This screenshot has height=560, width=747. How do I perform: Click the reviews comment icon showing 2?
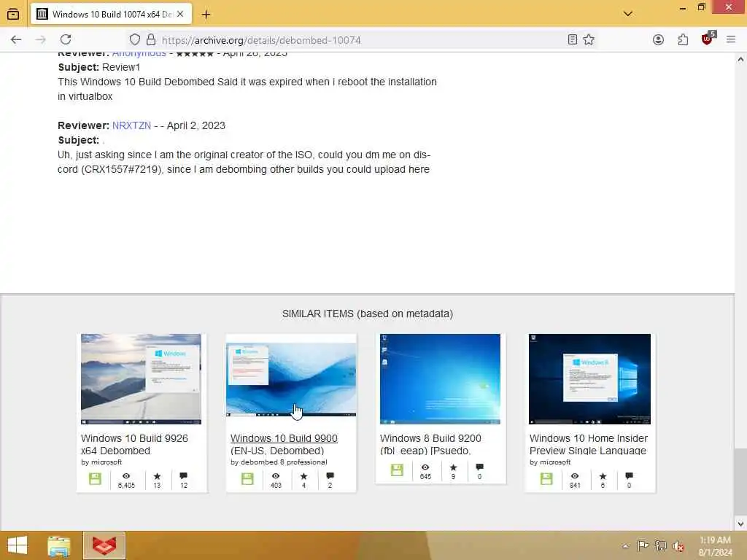pyautogui.click(x=330, y=475)
